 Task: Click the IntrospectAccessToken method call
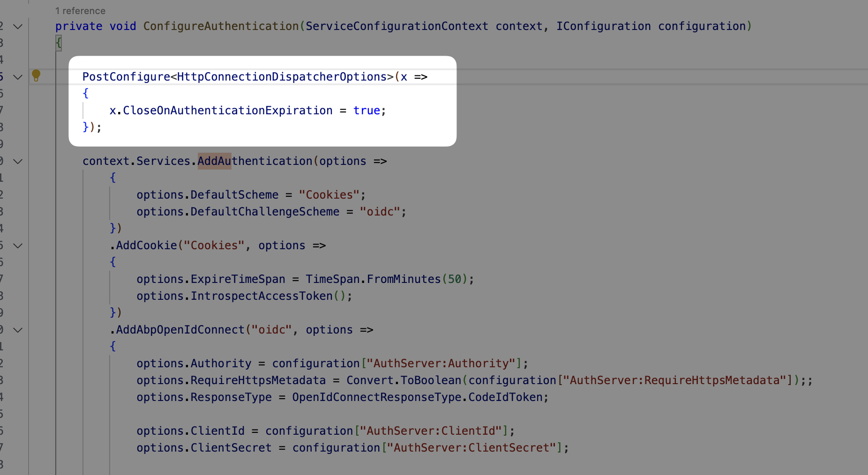[x=261, y=296]
